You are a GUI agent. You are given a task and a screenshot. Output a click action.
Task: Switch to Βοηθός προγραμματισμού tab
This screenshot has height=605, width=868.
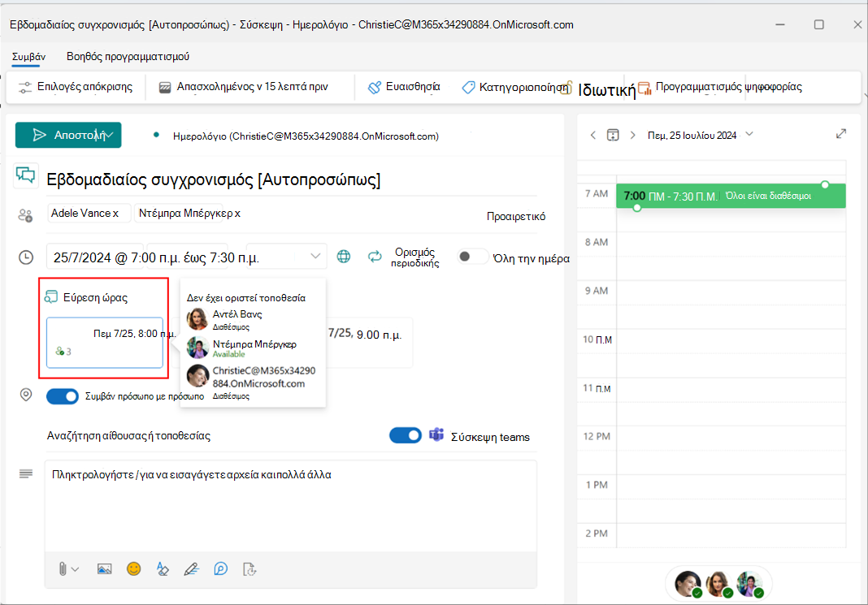[x=128, y=56]
